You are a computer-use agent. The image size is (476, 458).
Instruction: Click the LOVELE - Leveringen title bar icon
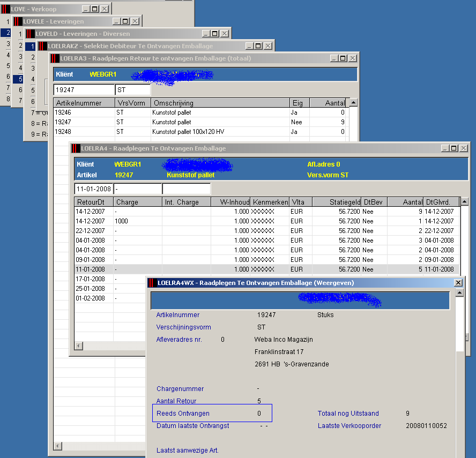pos(18,21)
